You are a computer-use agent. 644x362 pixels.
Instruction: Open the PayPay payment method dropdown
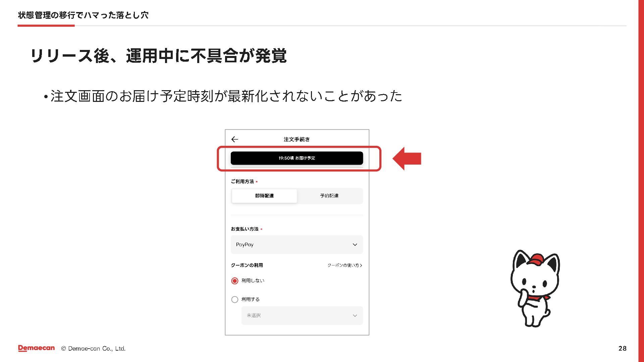[297, 245]
